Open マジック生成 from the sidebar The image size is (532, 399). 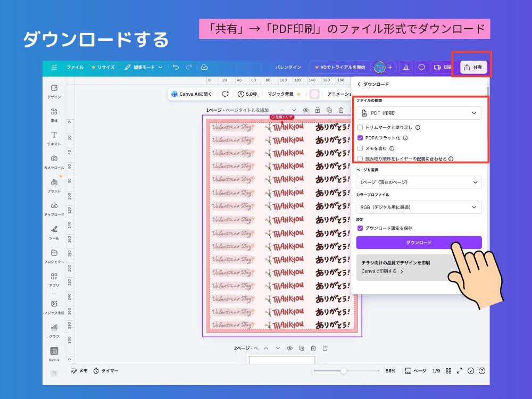point(54,307)
